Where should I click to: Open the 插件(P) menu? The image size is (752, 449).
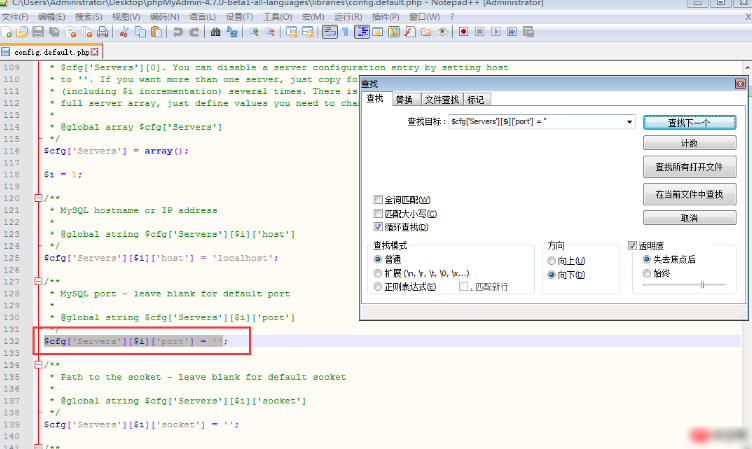[386, 17]
